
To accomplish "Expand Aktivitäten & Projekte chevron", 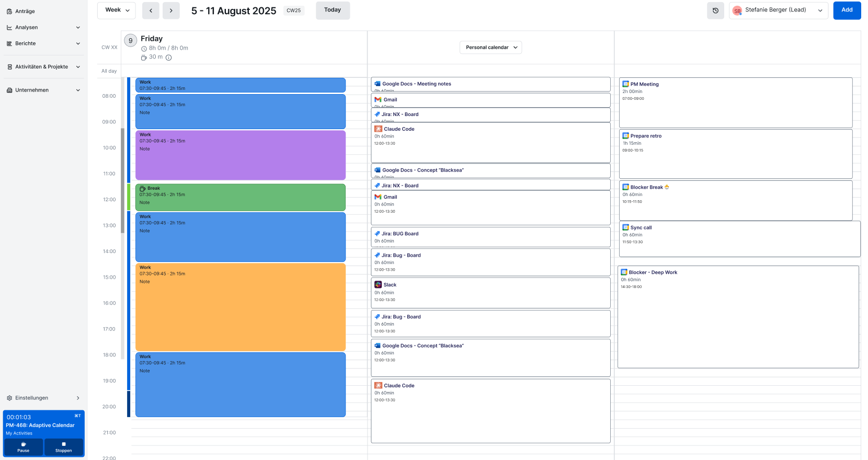I will pyautogui.click(x=78, y=67).
